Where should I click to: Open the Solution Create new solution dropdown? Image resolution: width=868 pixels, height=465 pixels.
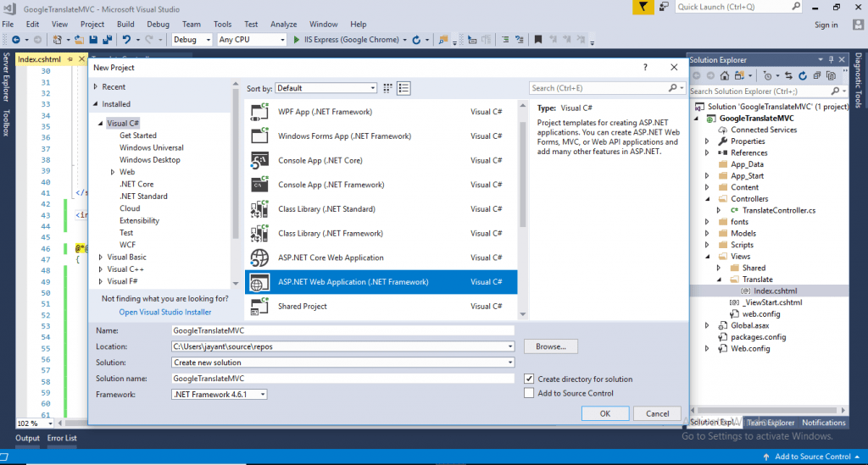[x=509, y=363]
